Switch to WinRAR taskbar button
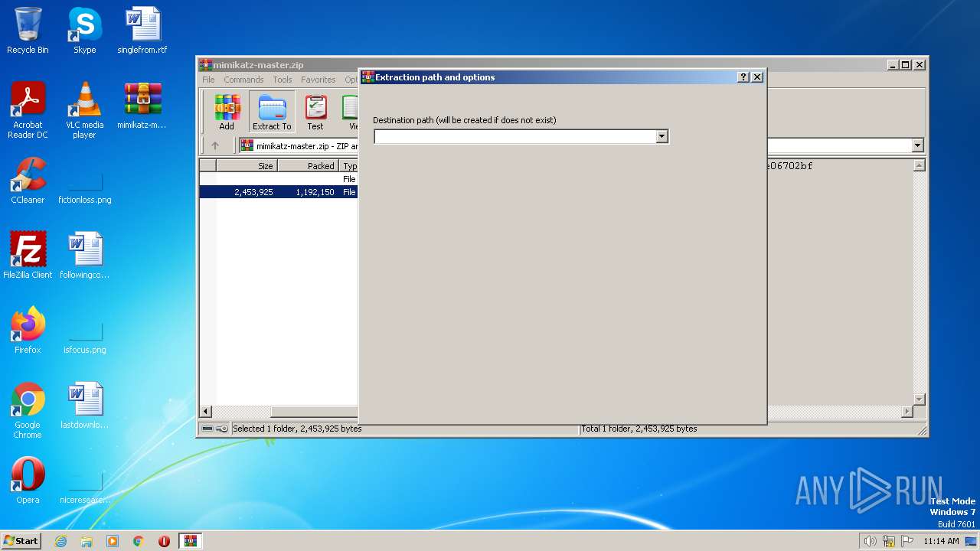Screen dimensions: 980x551 coord(191,541)
